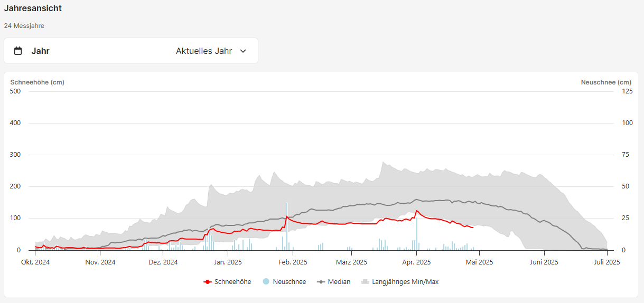The image size is (644, 303).
Task: Click gray Median line marker in legend
Action: (x=321, y=282)
